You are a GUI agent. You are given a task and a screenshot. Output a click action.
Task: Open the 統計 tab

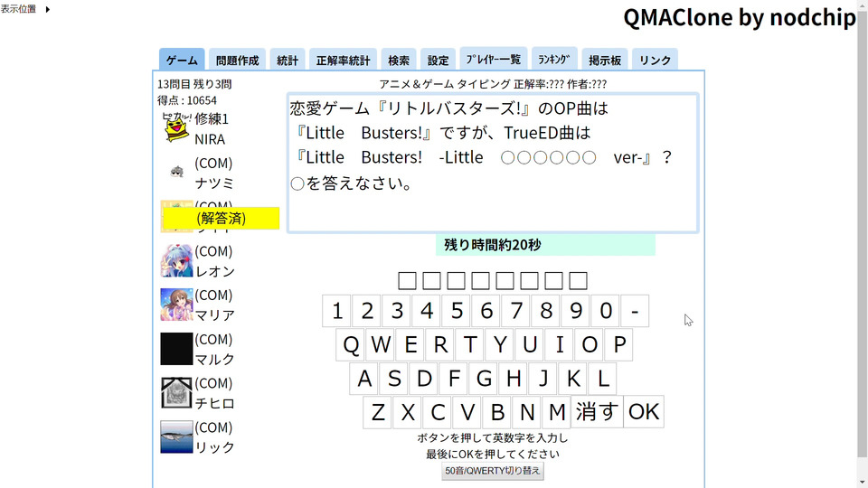coord(288,60)
